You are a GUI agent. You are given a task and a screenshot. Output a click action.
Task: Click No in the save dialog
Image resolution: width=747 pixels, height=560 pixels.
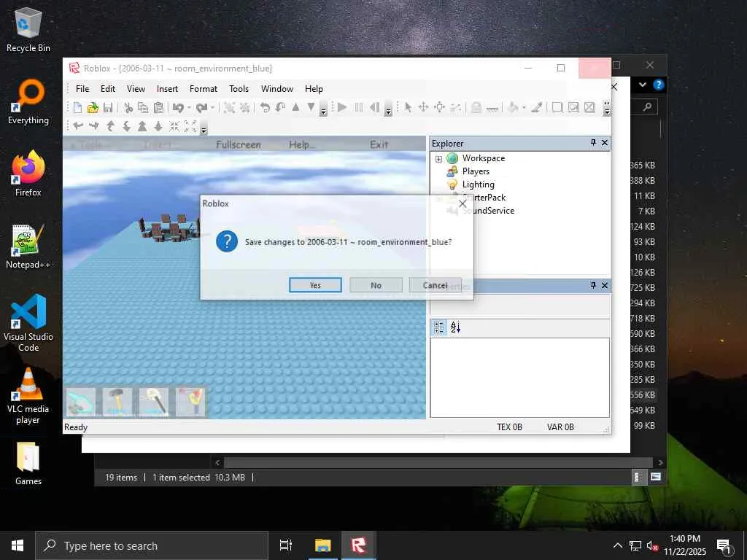tap(376, 285)
